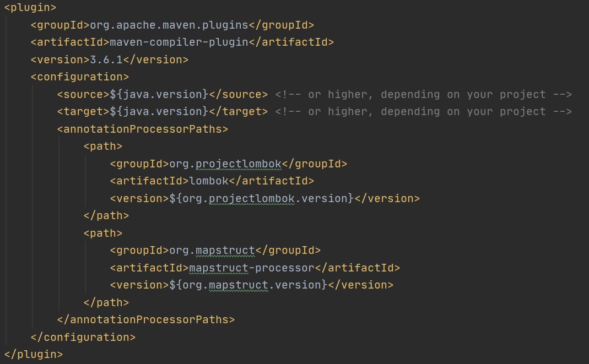Viewport: 589px width, 364px height.
Task: Click the comment after the target tag
Action: click(423, 111)
